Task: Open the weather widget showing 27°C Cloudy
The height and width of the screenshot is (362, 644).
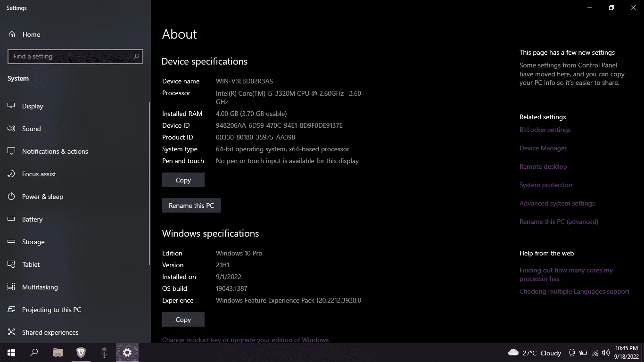Action: [x=535, y=353]
